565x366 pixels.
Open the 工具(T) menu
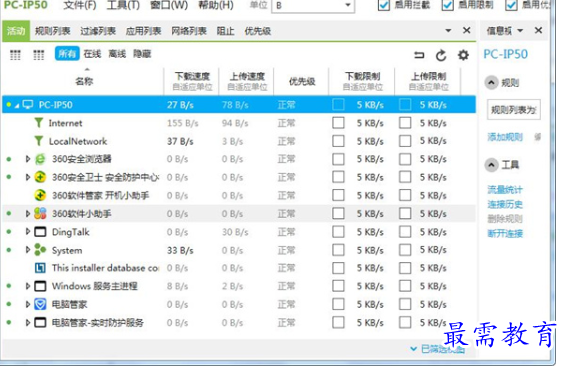coord(123,5)
